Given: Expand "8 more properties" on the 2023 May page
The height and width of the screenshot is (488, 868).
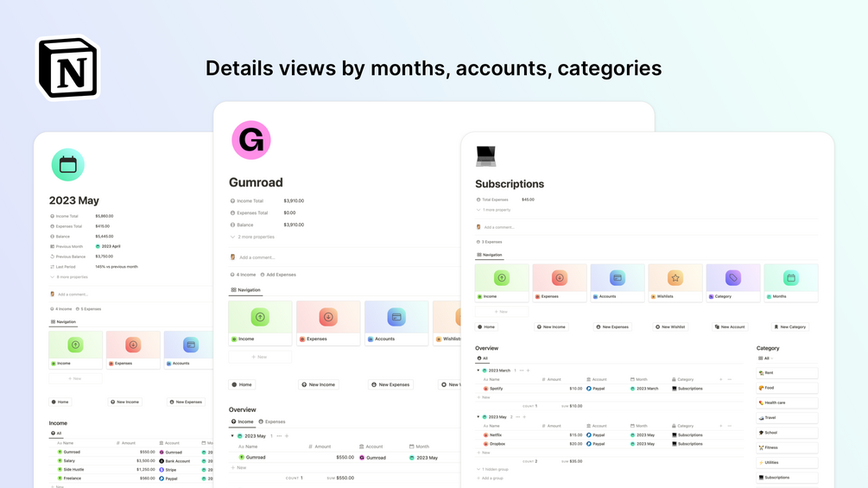Looking at the screenshot, I should pos(70,277).
